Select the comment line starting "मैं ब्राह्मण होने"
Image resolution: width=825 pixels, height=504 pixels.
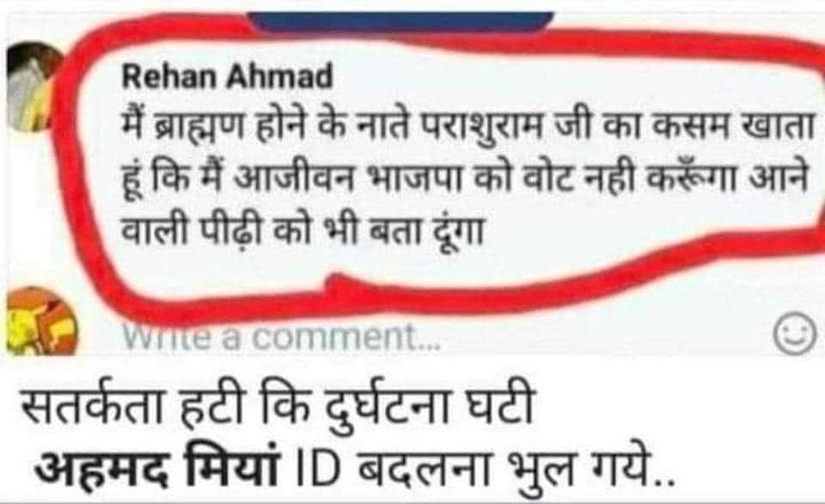click(x=467, y=130)
